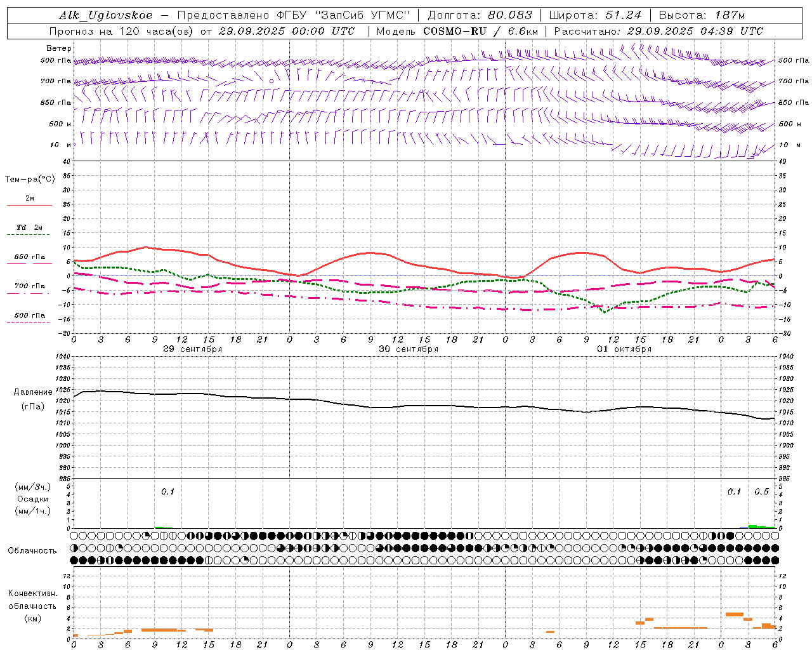The height and width of the screenshot is (650, 812).
Task: Click the '500 гПа' temperature legend entry
Action: 30,315
